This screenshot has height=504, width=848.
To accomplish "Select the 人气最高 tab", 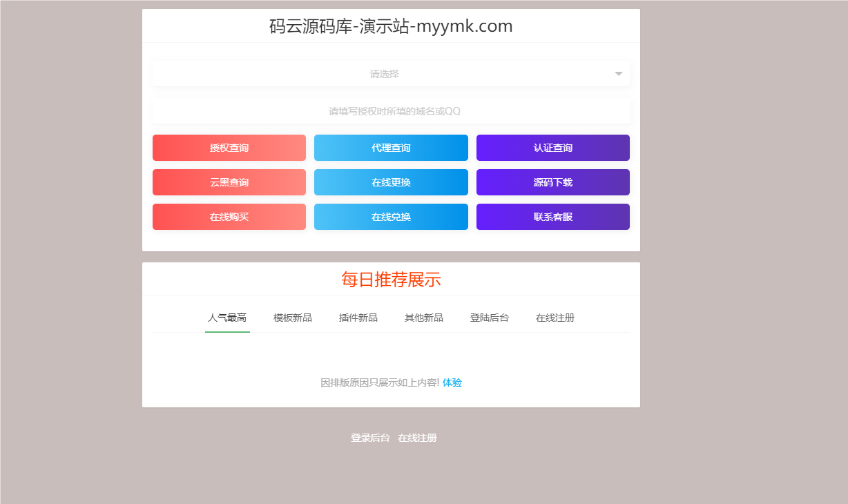I will click(227, 318).
